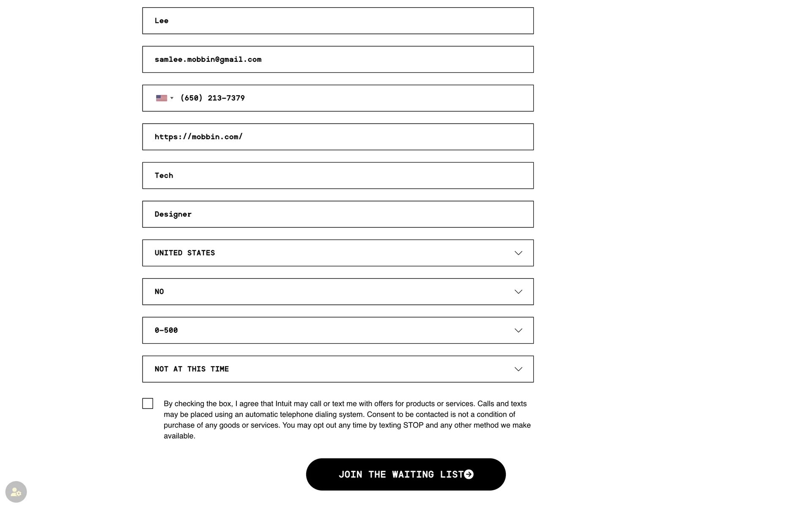Image resolution: width=812 pixels, height=508 pixels.
Task: Click the chevron beside the NO selection
Action: [x=518, y=292]
